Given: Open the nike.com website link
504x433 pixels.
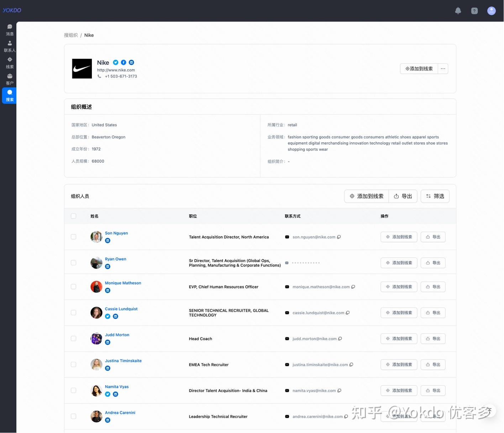Looking at the screenshot, I should [x=116, y=70].
